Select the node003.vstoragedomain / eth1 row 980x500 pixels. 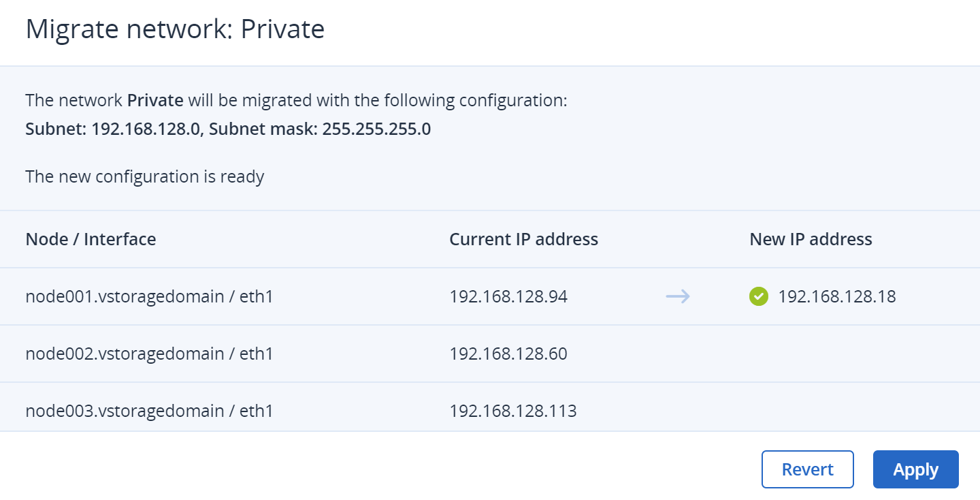coord(149,411)
